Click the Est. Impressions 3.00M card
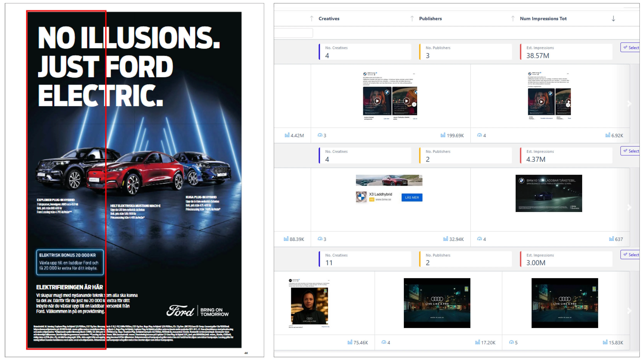 pos(566,259)
